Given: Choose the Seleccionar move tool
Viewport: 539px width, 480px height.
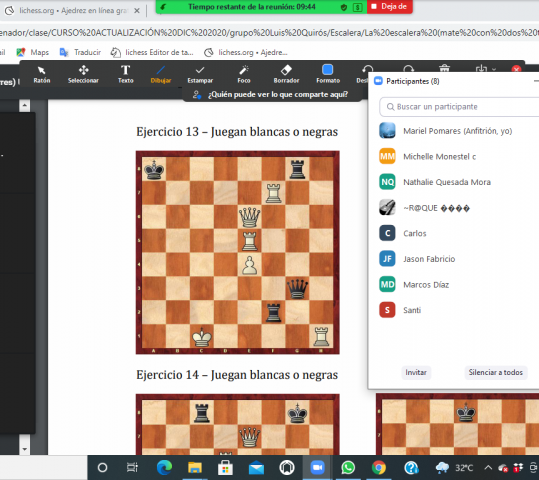Looking at the screenshot, I should (x=83, y=74).
